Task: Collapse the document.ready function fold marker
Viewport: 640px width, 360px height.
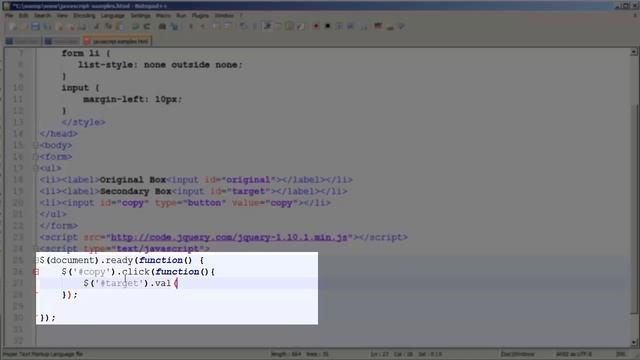Action: [36, 260]
